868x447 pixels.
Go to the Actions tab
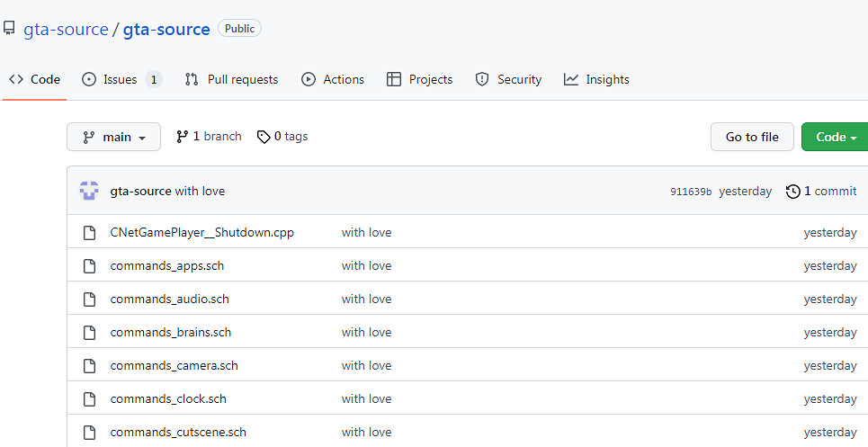click(333, 79)
